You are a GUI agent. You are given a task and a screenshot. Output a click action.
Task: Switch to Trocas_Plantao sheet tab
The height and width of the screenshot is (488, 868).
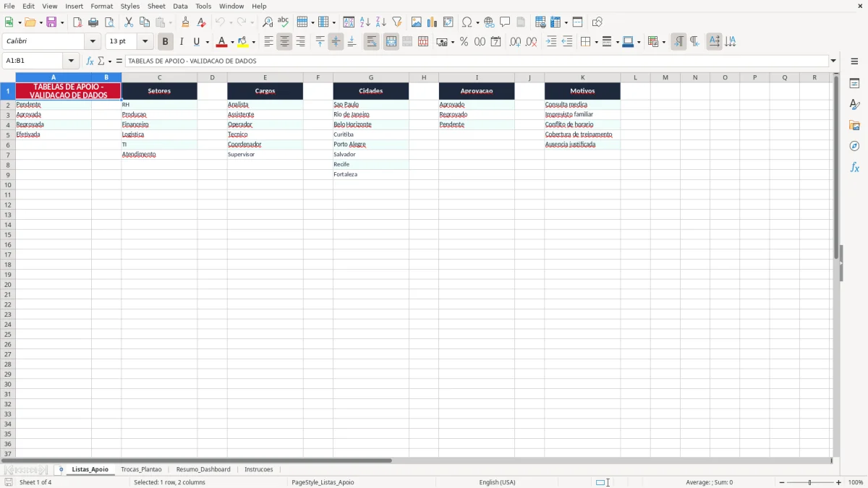point(141,469)
